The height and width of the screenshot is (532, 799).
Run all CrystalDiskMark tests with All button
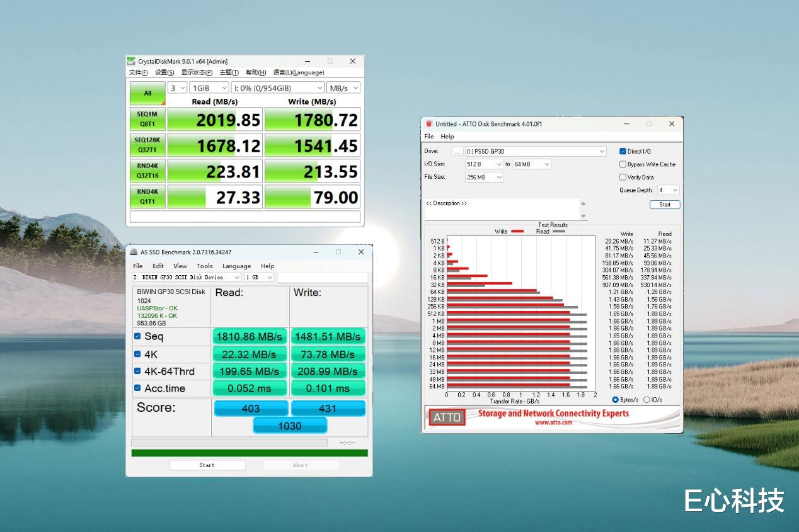(x=147, y=93)
